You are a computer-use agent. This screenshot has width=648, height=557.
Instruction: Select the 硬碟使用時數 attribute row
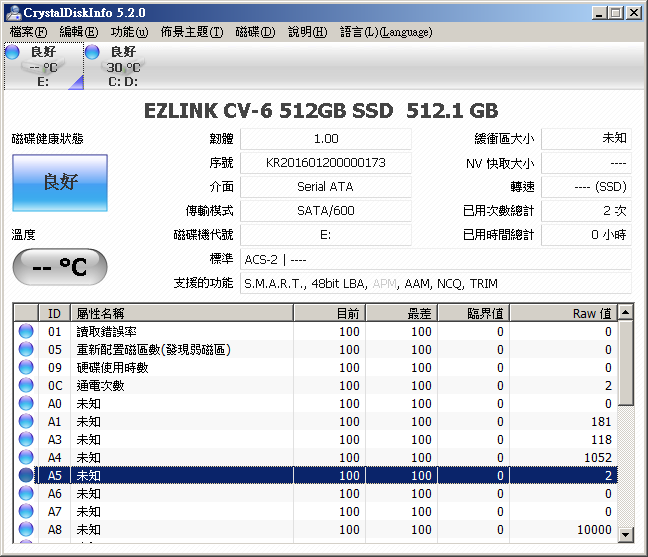[316, 367]
